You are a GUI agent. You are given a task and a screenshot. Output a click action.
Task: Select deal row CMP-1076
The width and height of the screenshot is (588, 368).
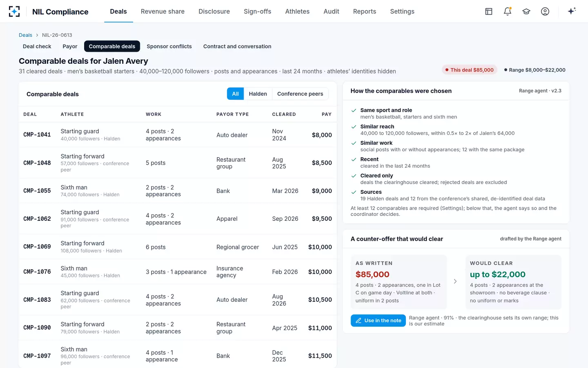coord(178,272)
